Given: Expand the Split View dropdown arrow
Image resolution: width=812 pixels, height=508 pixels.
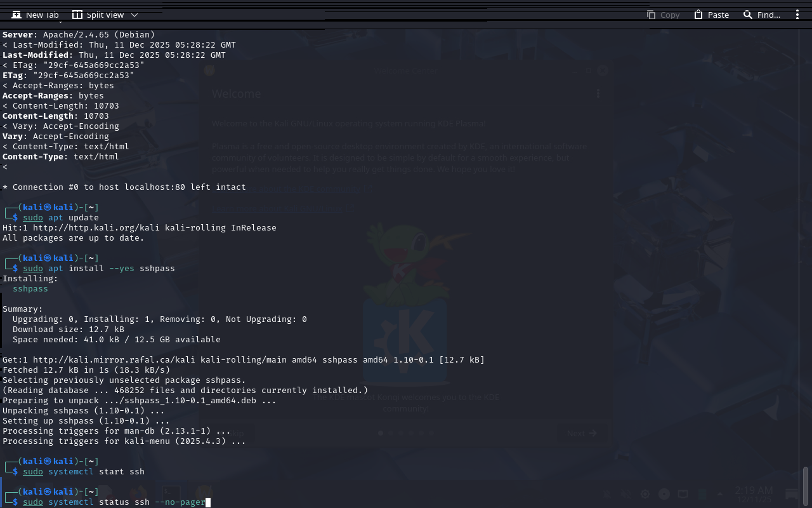Looking at the screenshot, I should (134, 15).
